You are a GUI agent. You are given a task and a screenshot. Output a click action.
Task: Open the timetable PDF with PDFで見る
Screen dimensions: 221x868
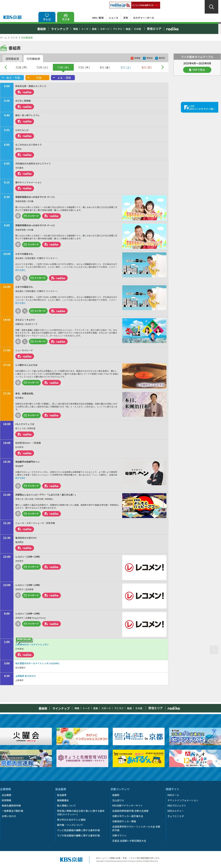click(x=197, y=70)
